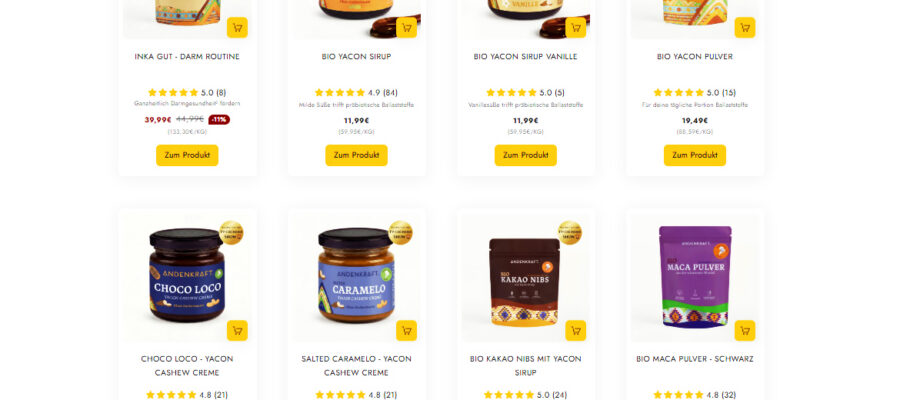Open Bio Kakao Nibs mit Yacon Sirup title
This screenshot has height=400, width=900.
tap(526, 366)
